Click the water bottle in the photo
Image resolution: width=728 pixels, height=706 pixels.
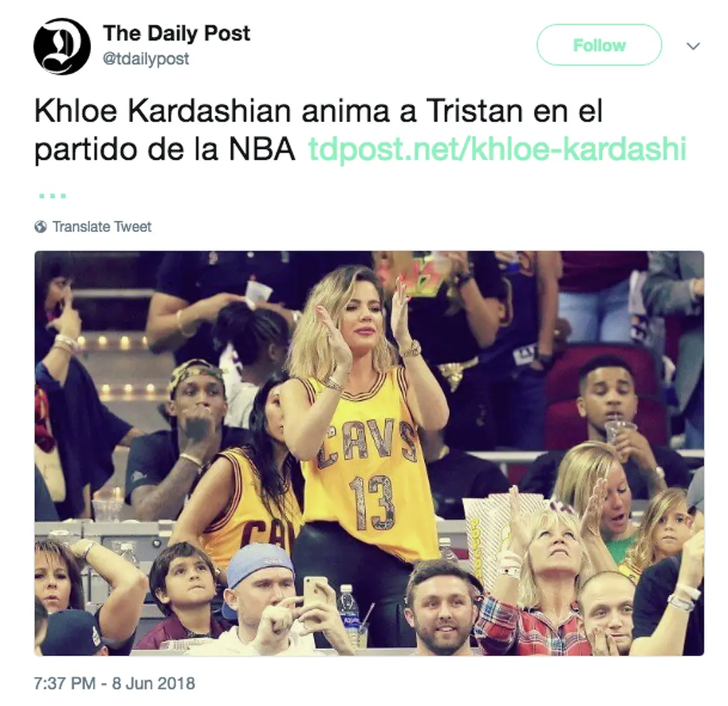click(x=348, y=610)
